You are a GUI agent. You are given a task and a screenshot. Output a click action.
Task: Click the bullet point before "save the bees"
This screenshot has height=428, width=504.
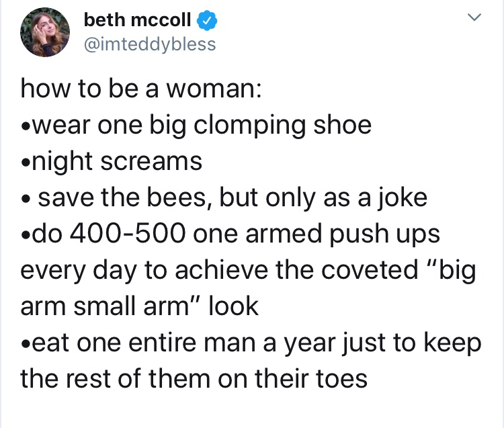25,198
